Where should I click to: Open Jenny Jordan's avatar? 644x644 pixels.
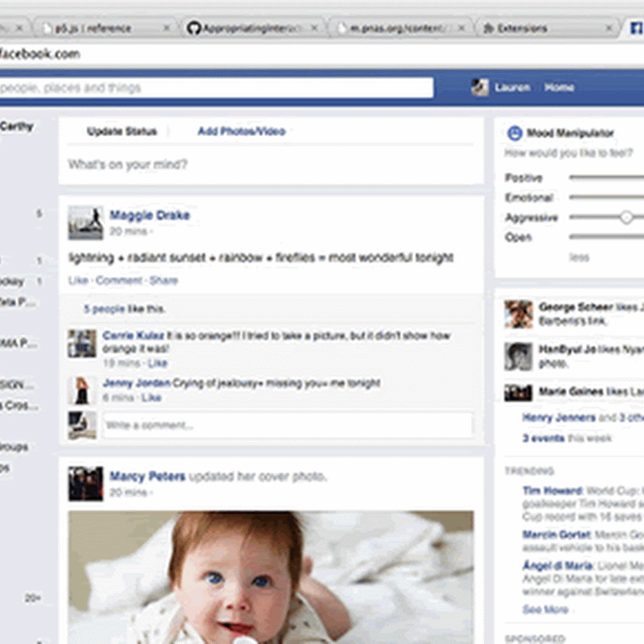[x=82, y=390]
